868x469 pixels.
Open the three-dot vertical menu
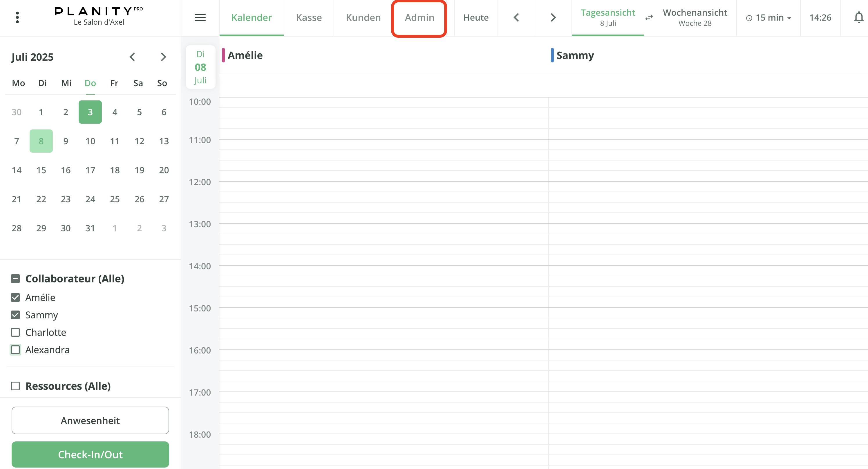pos(17,17)
